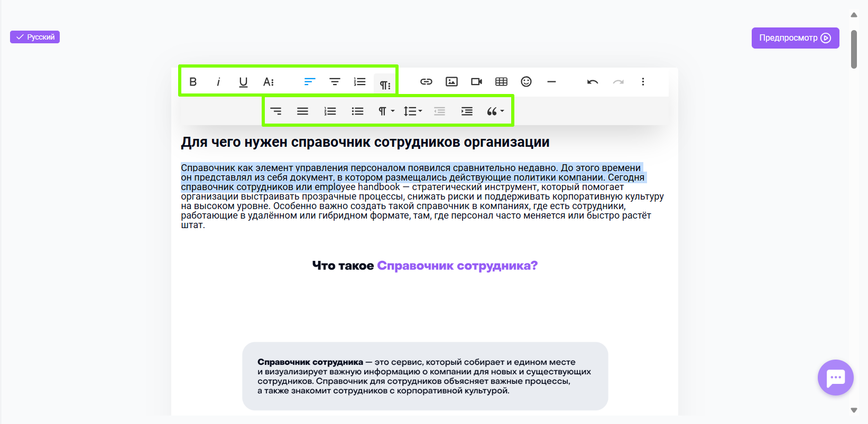Open the three-dot more options menu
Screen dimensions: 868x424
coord(643,82)
